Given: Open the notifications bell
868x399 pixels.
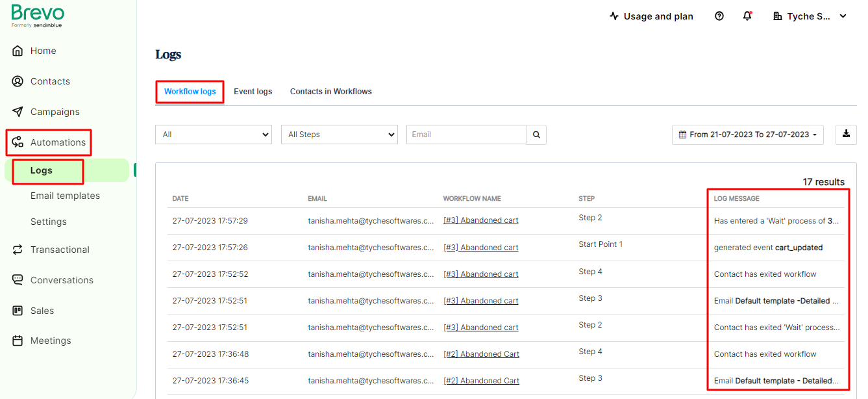Looking at the screenshot, I should (747, 16).
